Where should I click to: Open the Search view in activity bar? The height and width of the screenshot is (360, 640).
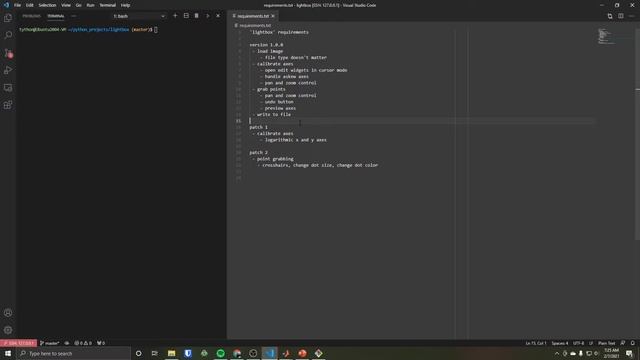8,35
